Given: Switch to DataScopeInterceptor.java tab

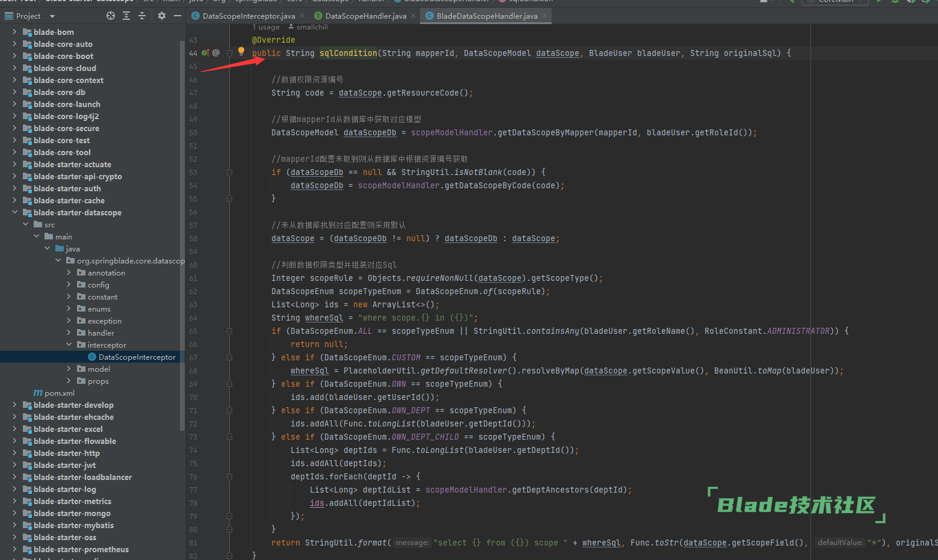Looking at the screenshot, I should coord(248,16).
